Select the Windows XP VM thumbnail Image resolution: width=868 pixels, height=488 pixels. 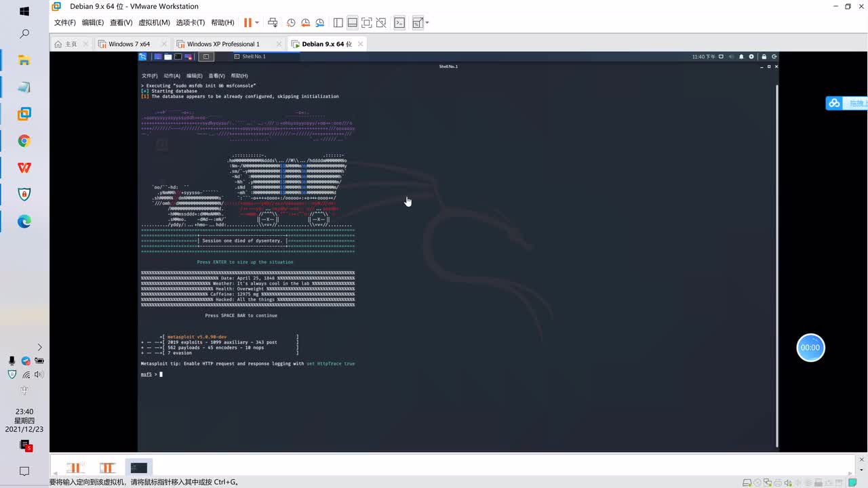click(x=107, y=468)
